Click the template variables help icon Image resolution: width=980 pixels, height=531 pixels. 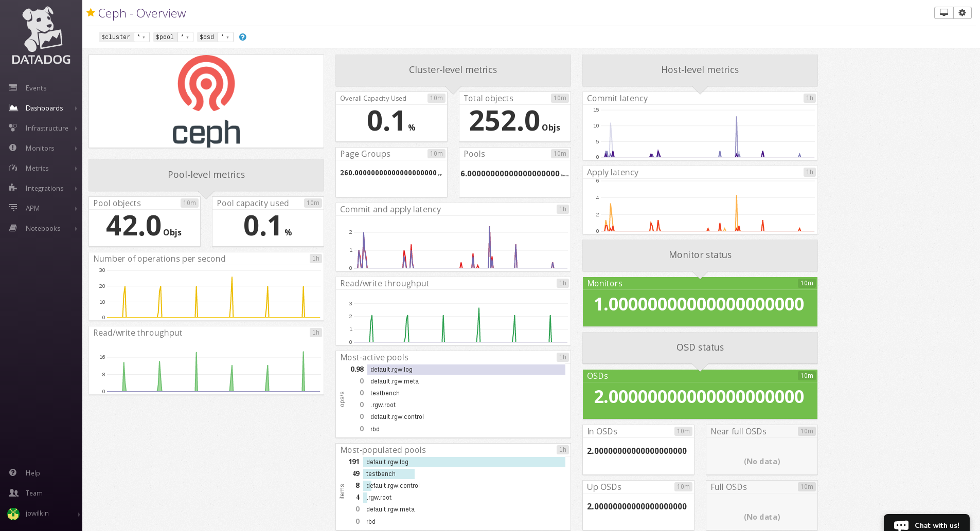click(243, 37)
